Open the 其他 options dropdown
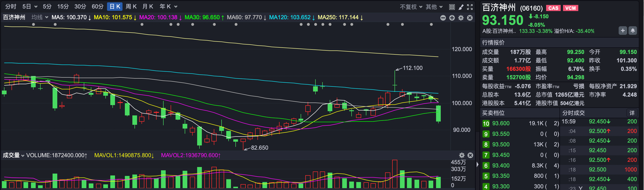Viewport: 644px width, 190px height. pos(434,7)
